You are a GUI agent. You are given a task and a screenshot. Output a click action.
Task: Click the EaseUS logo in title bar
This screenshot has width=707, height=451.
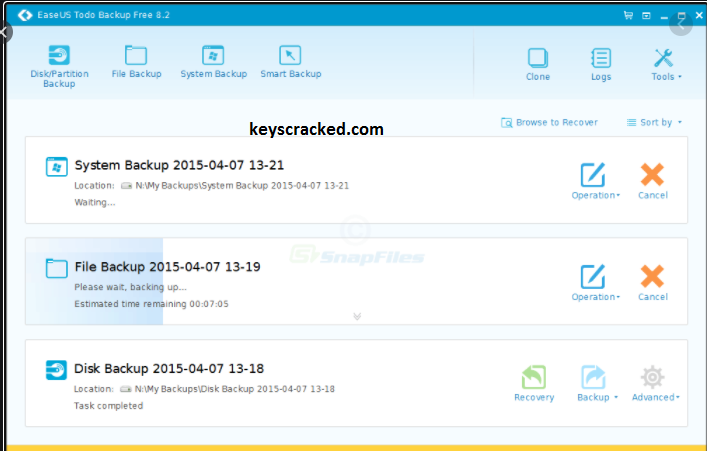[x=25, y=15]
